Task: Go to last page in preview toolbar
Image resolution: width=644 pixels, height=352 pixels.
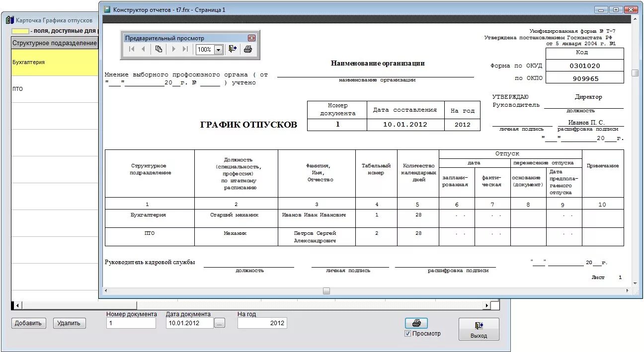Action: [185, 49]
